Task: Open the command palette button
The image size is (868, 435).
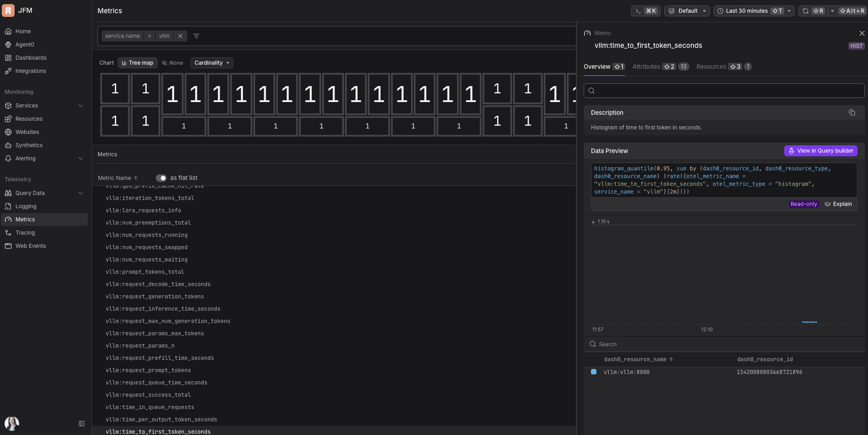Action: coord(646,11)
